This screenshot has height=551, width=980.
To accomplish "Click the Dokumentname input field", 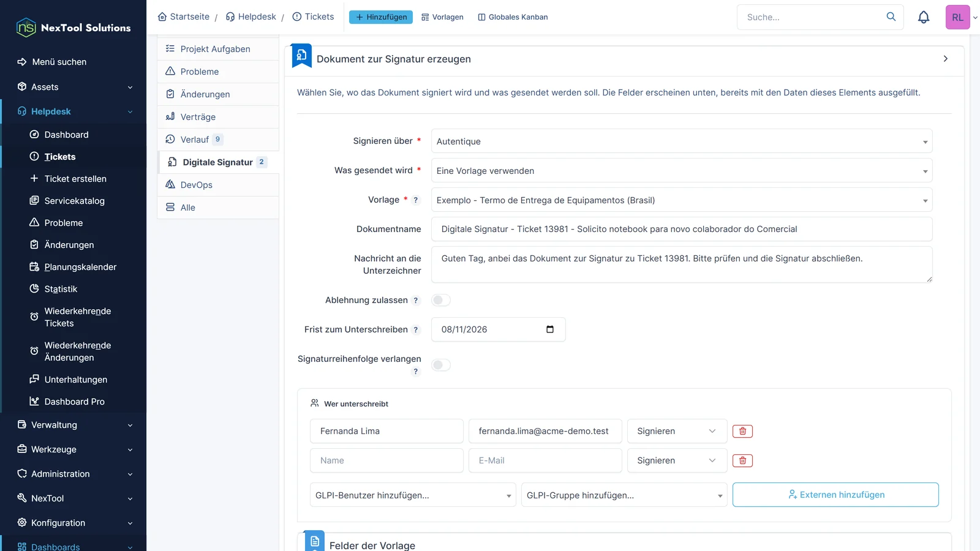I will pos(682,229).
